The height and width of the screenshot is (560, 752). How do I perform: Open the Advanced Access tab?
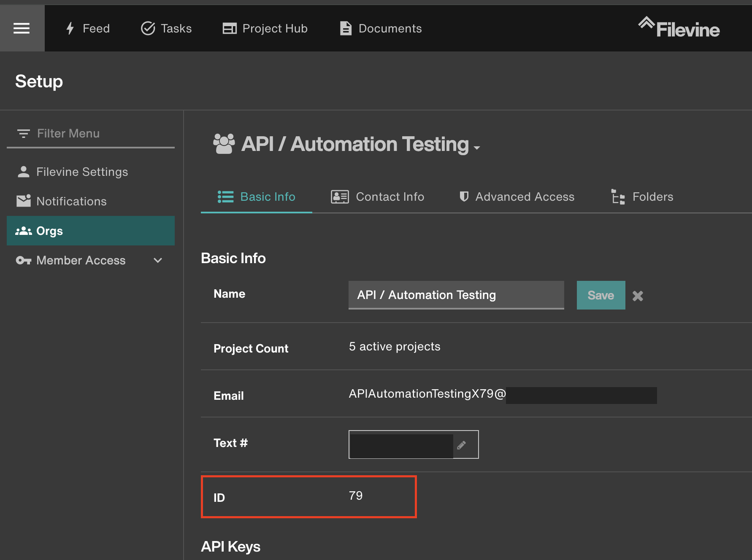[517, 197]
